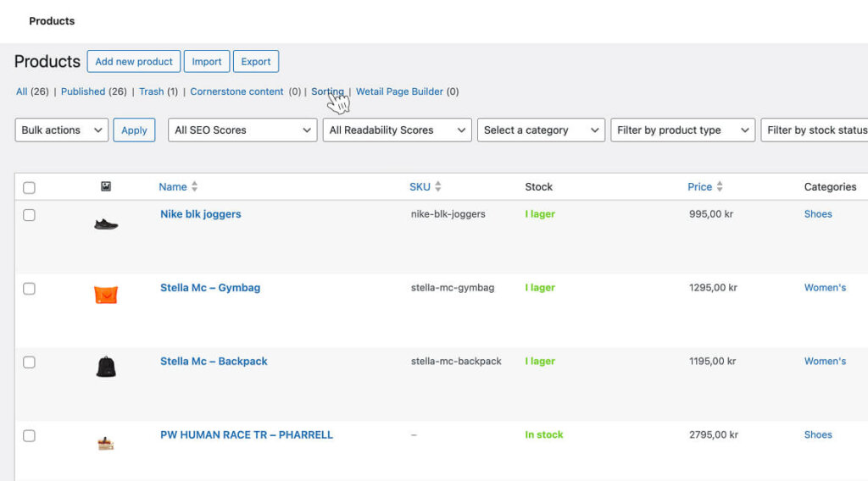The image size is (868, 481).
Task: Click the image column header icon
Action: coord(106,186)
